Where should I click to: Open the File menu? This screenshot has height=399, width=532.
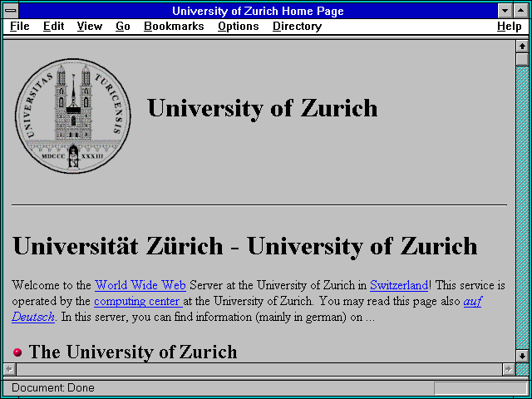tap(19, 27)
